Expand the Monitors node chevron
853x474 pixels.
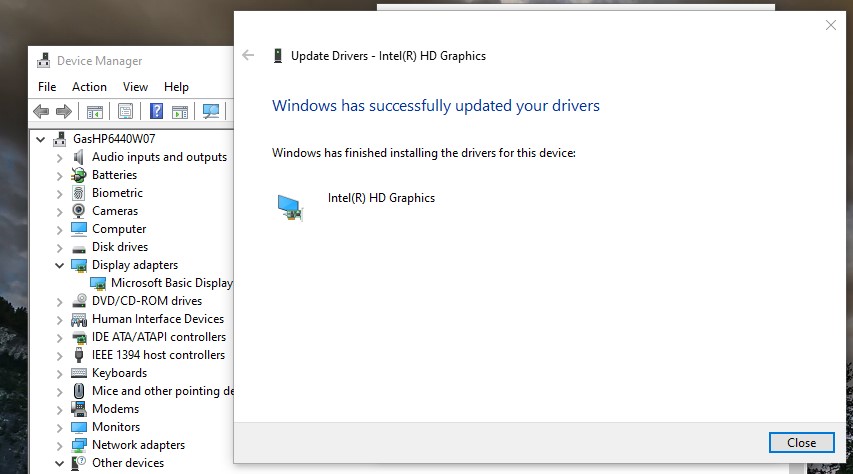tap(59, 427)
